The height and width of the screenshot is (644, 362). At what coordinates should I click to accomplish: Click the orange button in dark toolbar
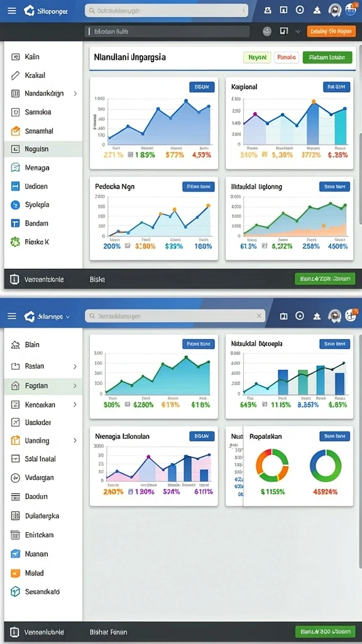pyautogui.click(x=331, y=31)
